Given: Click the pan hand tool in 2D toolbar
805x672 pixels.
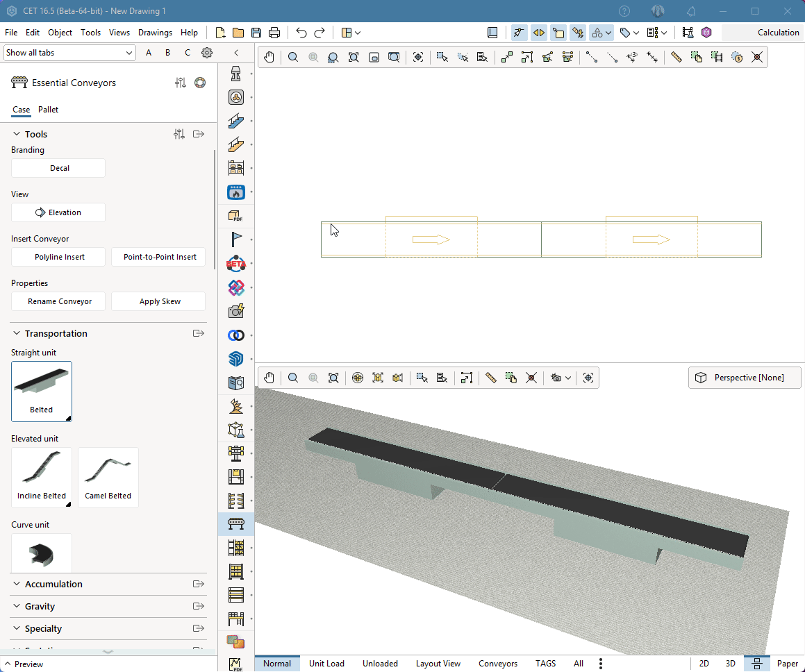Looking at the screenshot, I should [269, 58].
